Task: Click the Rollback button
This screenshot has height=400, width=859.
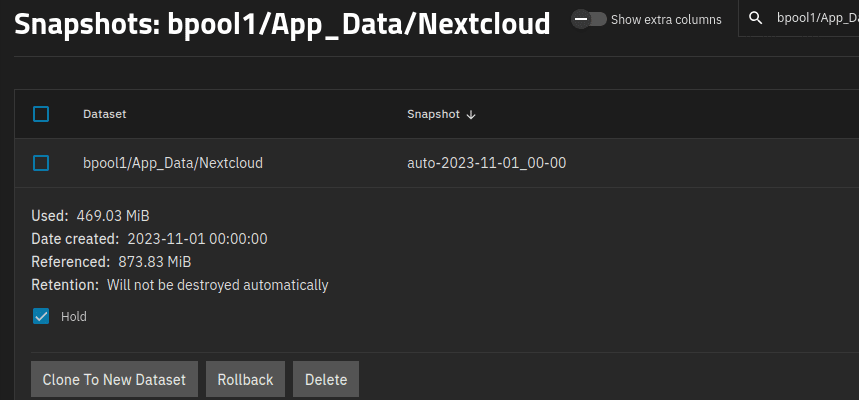Action: [x=245, y=380]
